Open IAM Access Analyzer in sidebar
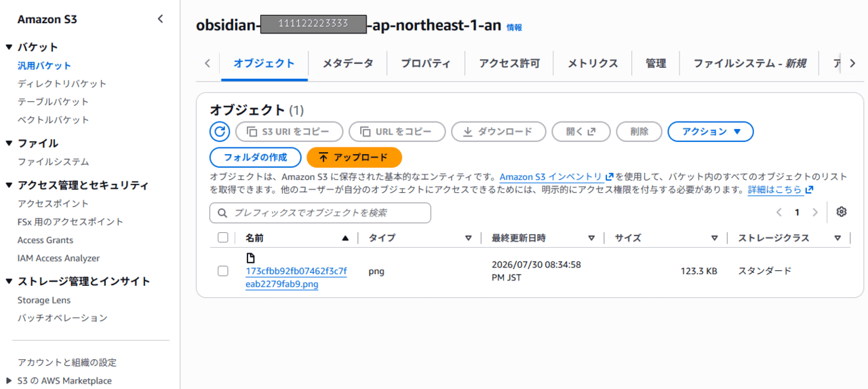Image resolution: width=868 pixels, height=389 pixels. point(58,258)
